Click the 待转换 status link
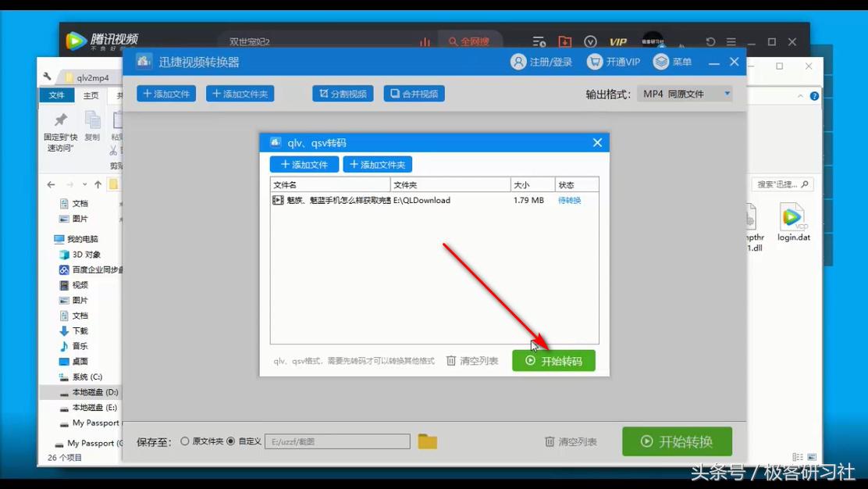 click(569, 201)
